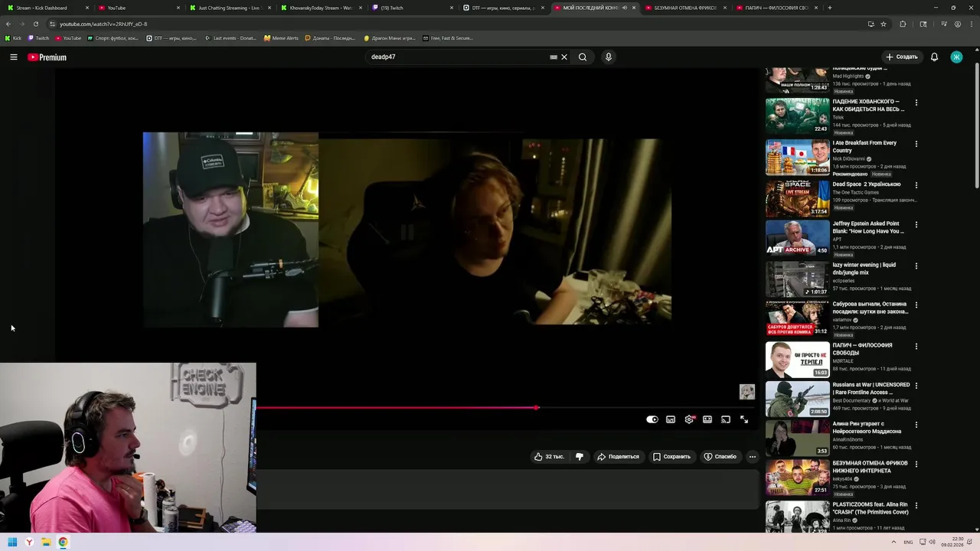Toggle autoplay switch in the player
Viewport: 980px width, 551px height.
tap(652, 419)
